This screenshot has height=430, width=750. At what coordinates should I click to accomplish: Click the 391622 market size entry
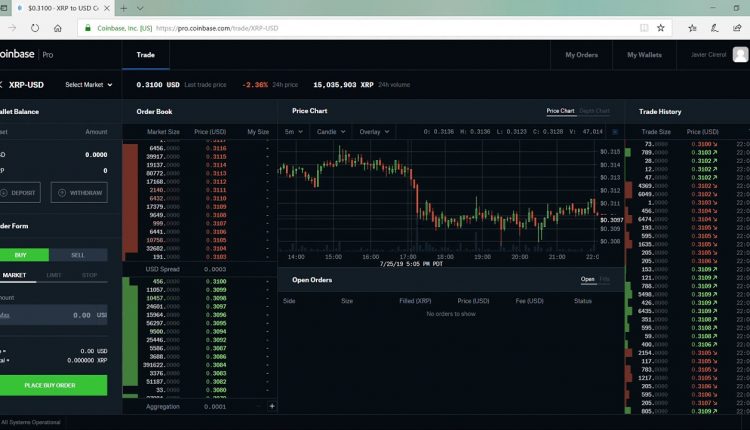coord(161,365)
